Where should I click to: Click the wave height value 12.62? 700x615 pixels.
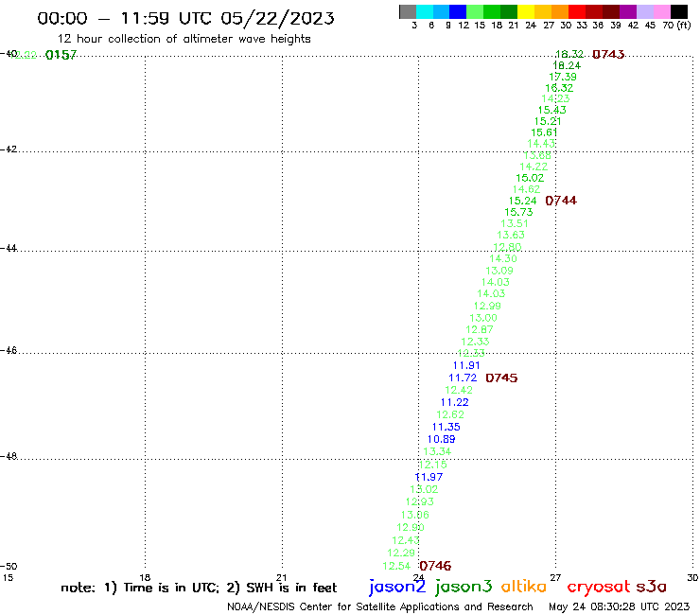click(450, 415)
